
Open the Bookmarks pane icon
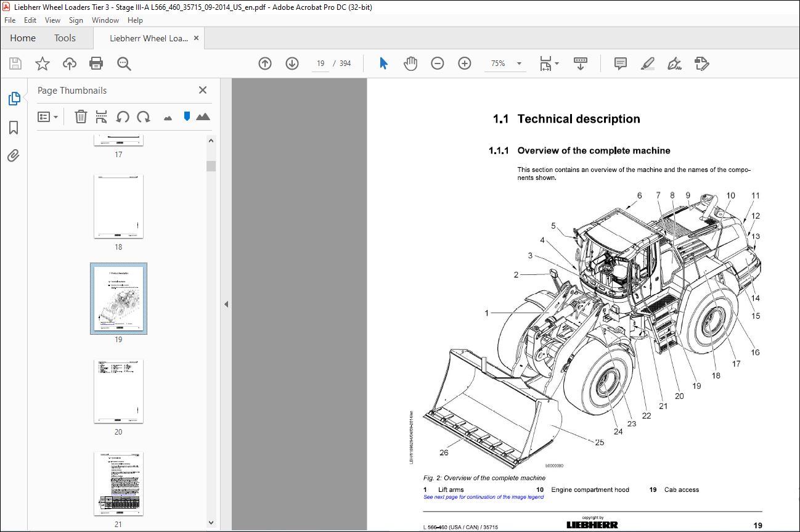pos(14,128)
